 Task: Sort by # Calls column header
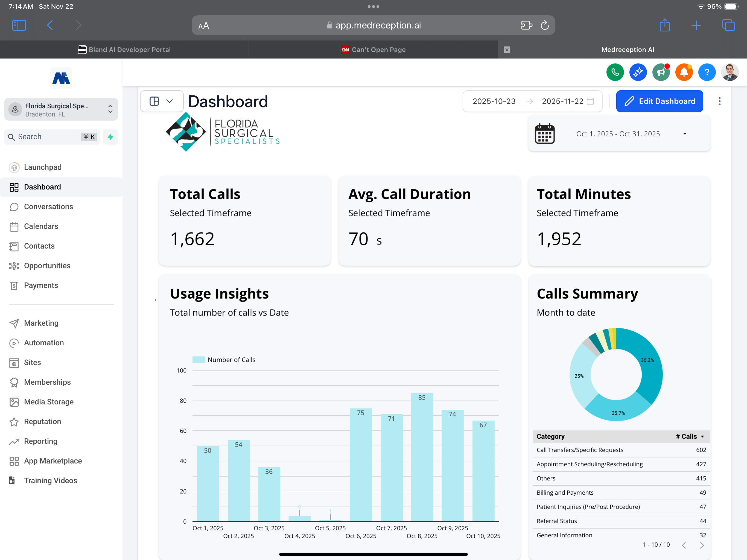point(690,436)
